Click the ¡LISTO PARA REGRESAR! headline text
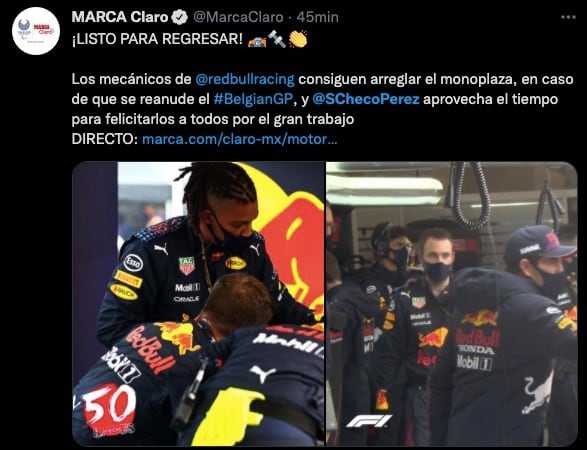Image resolution: width=587 pixels, height=450 pixels. click(157, 39)
